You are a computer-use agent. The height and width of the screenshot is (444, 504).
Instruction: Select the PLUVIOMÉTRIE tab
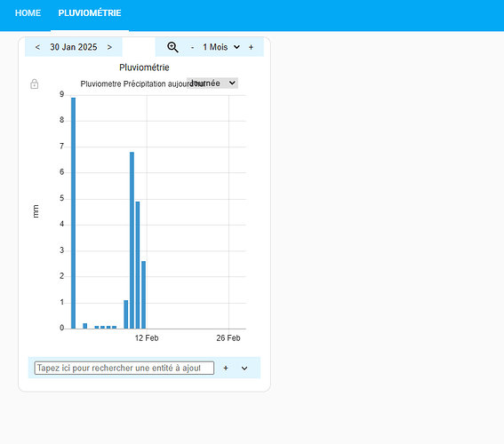90,12
